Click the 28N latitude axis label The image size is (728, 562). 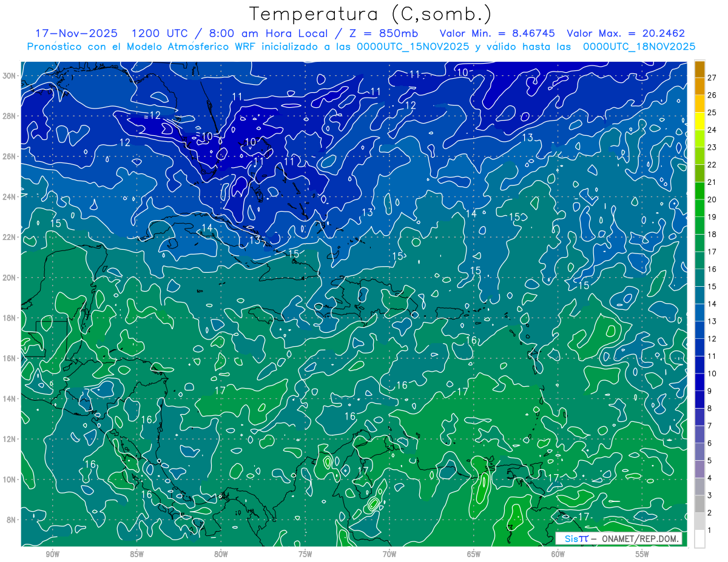tap(10, 116)
